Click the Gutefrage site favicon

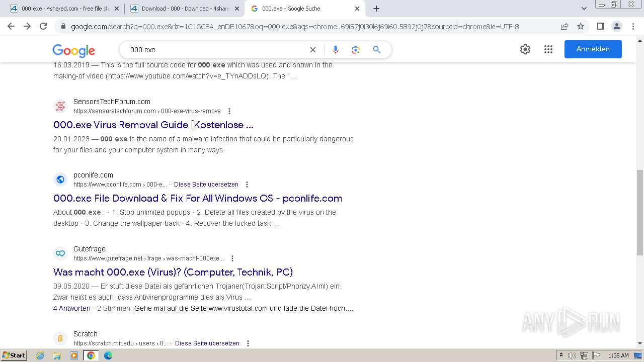(x=60, y=253)
